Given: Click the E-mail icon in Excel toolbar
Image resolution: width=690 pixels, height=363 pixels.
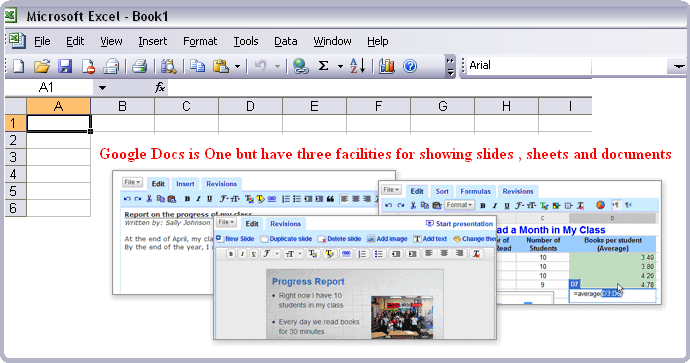Looking at the screenshot, I should [x=111, y=66].
